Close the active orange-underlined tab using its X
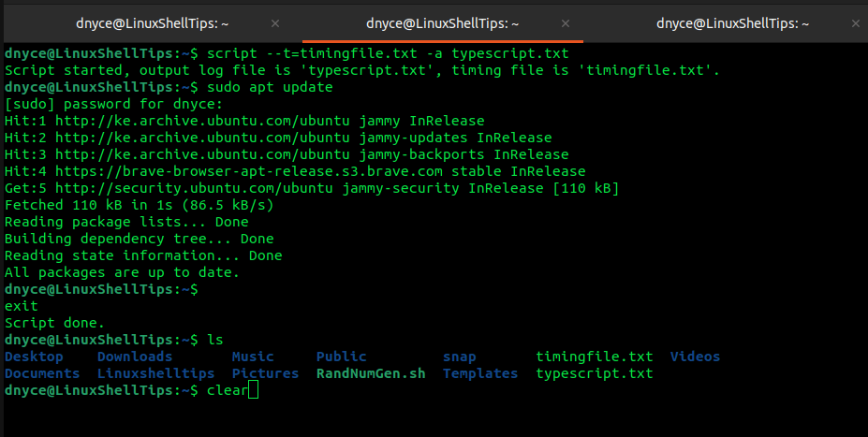 click(x=566, y=23)
